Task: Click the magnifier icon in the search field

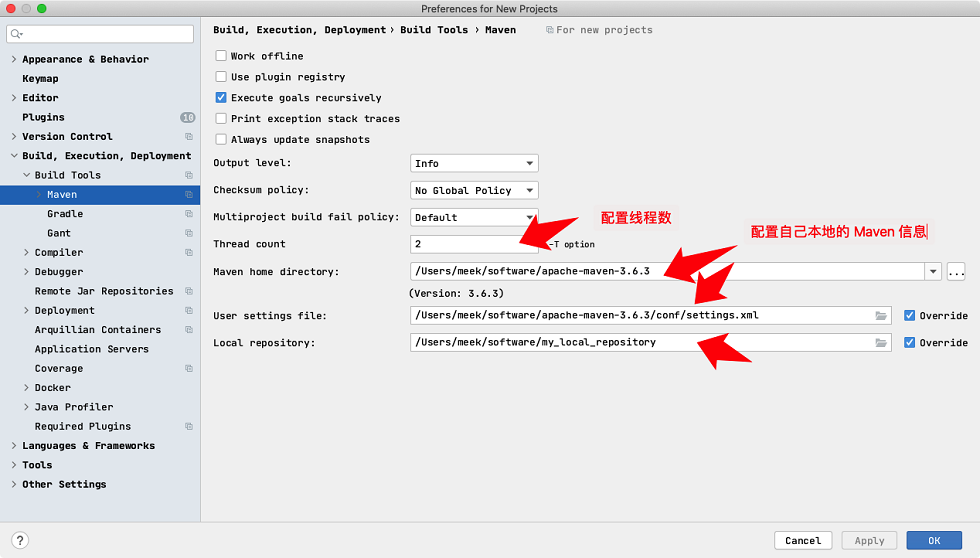Action: [16, 34]
